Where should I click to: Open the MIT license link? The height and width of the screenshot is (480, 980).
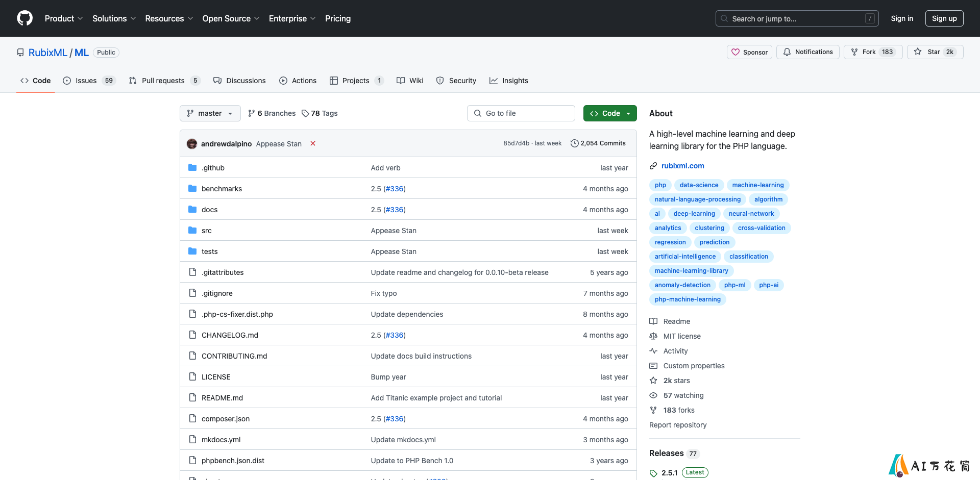coord(675,336)
